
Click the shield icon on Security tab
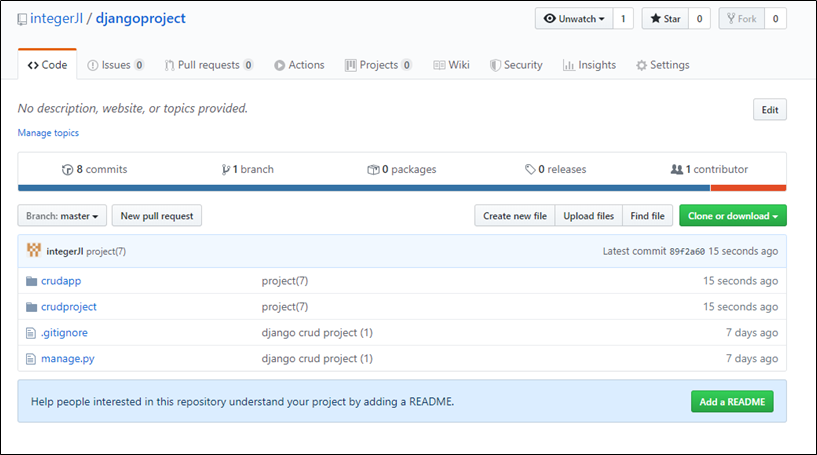pyautogui.click(x=494, y=65)
